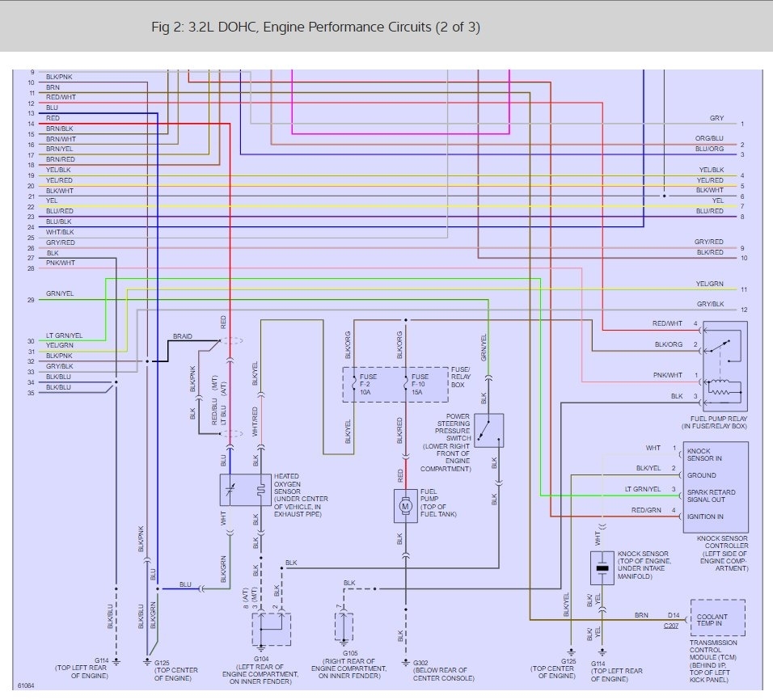The image size is (773, 700).
Task: Click the G104 dashed connector box
Action: tap(271, 630)
